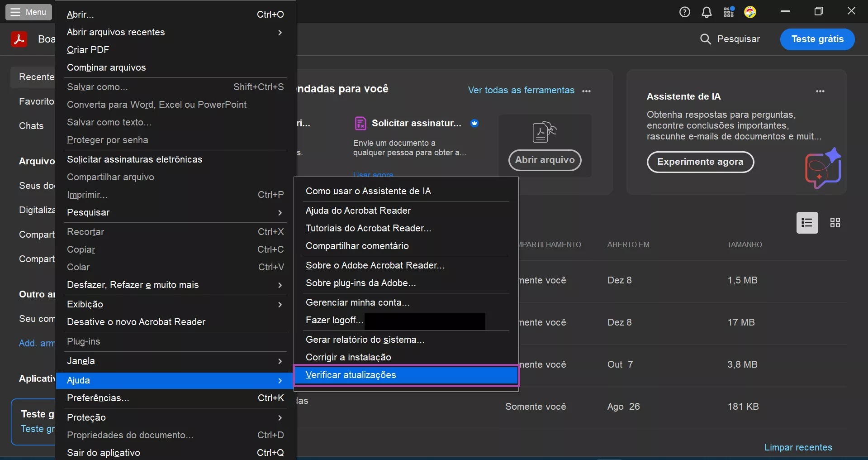The width and height of the screenshot is (868, 460).
Task: Open Ver todas as ferramentas link
Action: tap(521, 91)
